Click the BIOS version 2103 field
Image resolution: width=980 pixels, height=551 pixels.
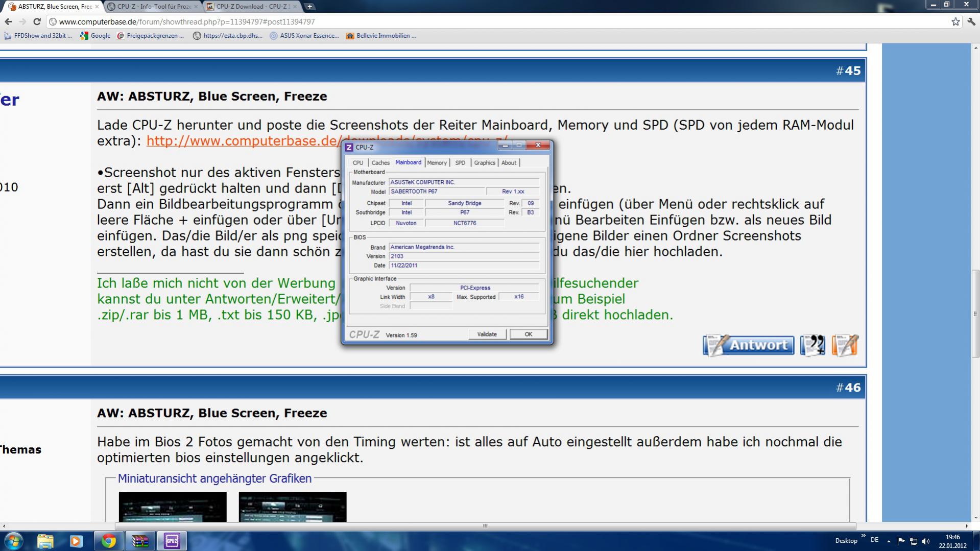click(x=464, y=256)
